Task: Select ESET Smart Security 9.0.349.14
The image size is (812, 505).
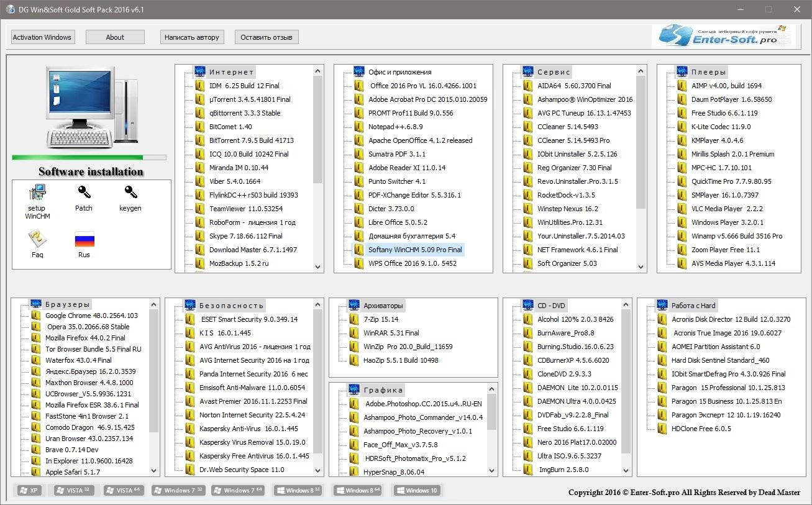Action: click(249, 319)
